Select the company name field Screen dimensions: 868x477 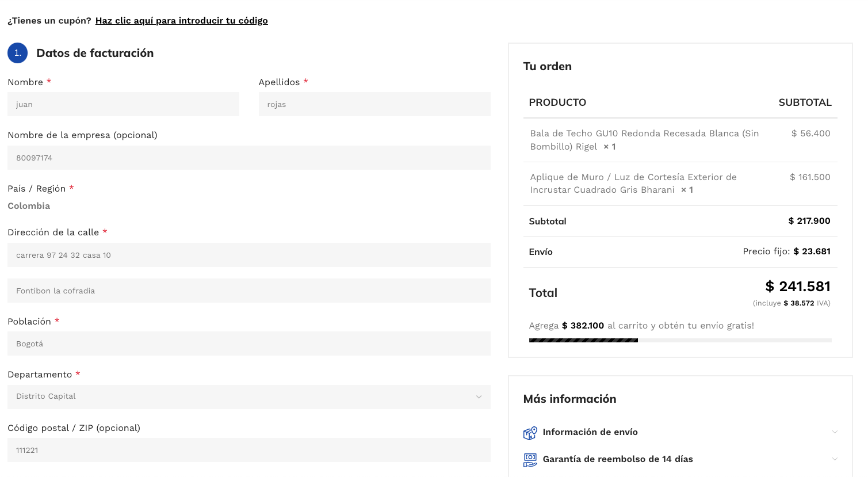pyautogui.click(x=248, y=158)
